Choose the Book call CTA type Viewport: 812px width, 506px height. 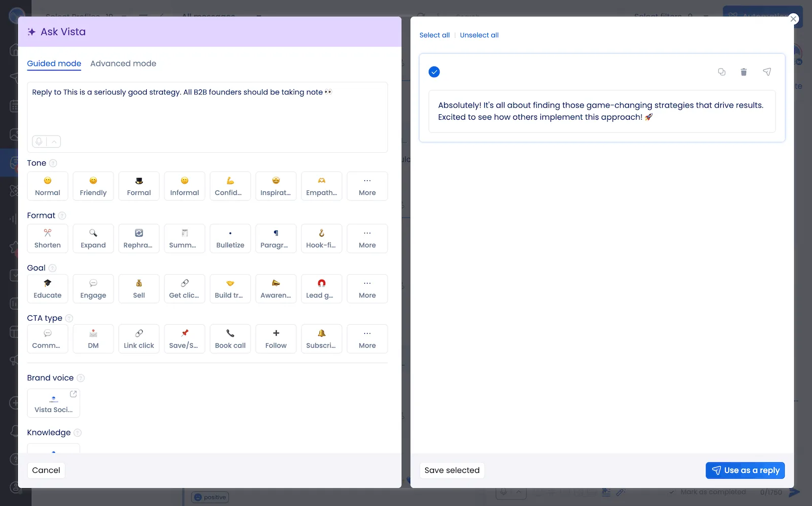[230, 339]
